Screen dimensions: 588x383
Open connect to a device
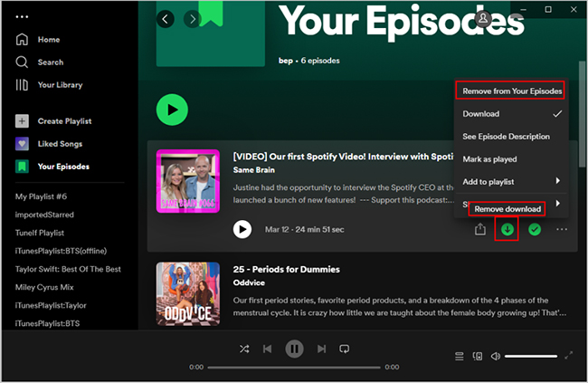pos(478,356)
